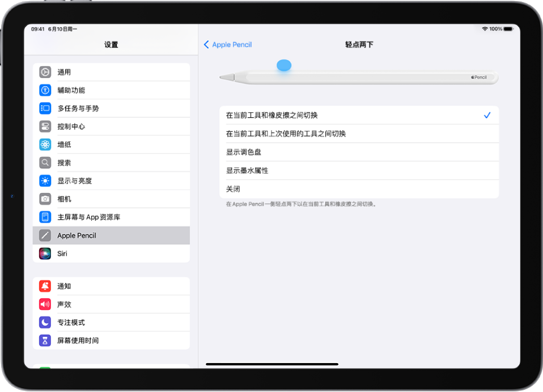Open 专注模式 settings row
Viewport: 543px width, 392px height.
click(111, 322)
